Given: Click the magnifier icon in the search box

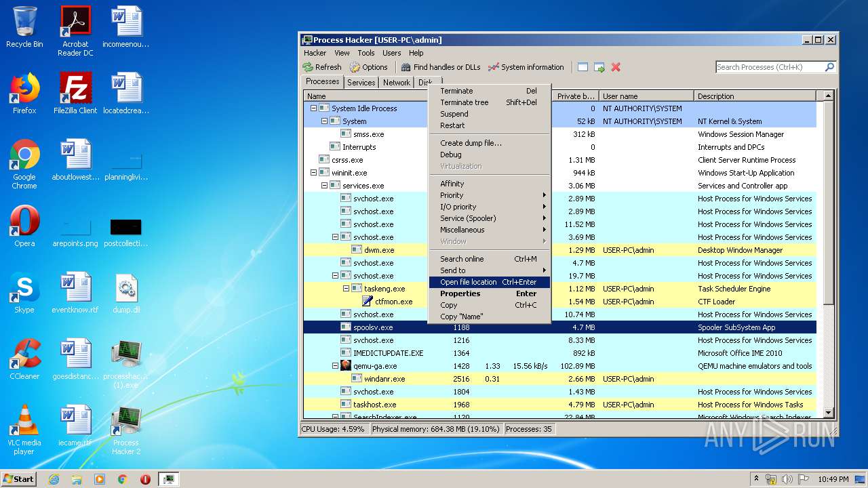Looking at the screenshot, I should [829, 67].
